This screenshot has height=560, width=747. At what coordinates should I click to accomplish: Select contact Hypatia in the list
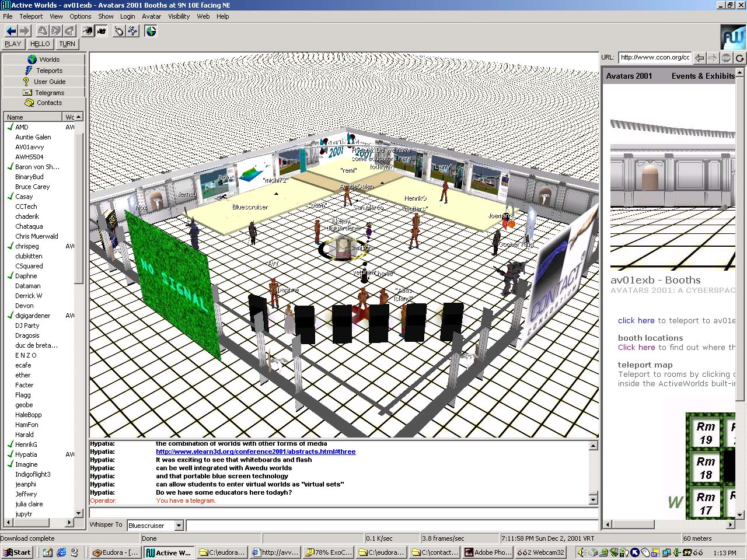26,454
